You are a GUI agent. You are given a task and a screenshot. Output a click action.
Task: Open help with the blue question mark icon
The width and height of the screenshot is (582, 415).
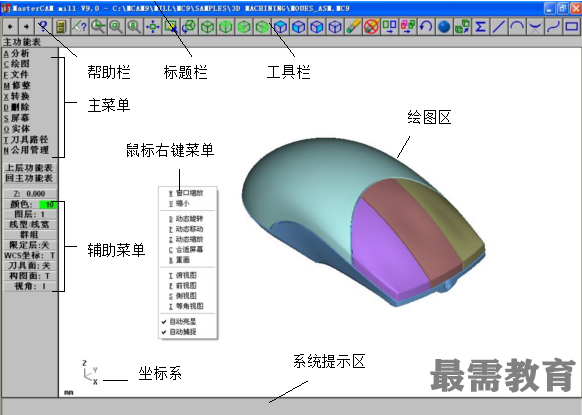(x=43, y=27)
